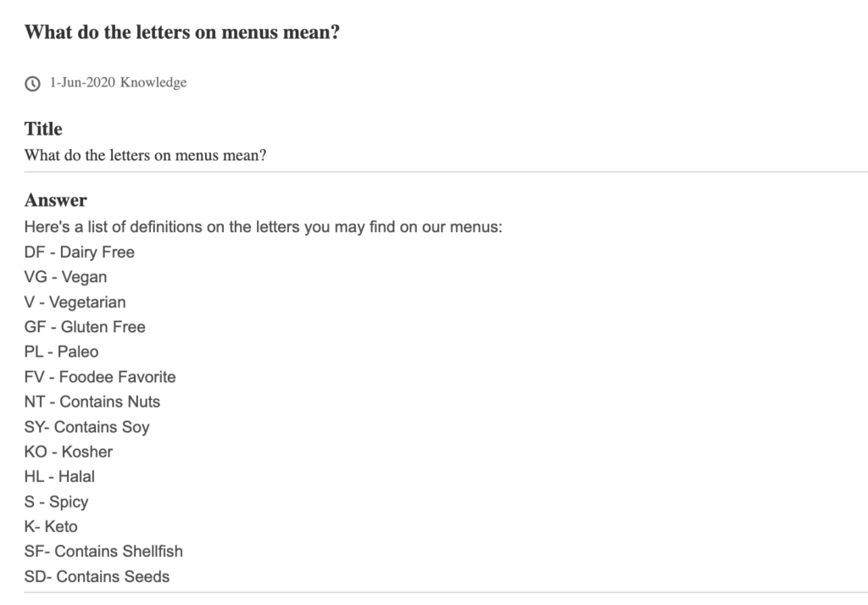Click the article heading about menu letters
868x605 pixels.
click(181, 32)
